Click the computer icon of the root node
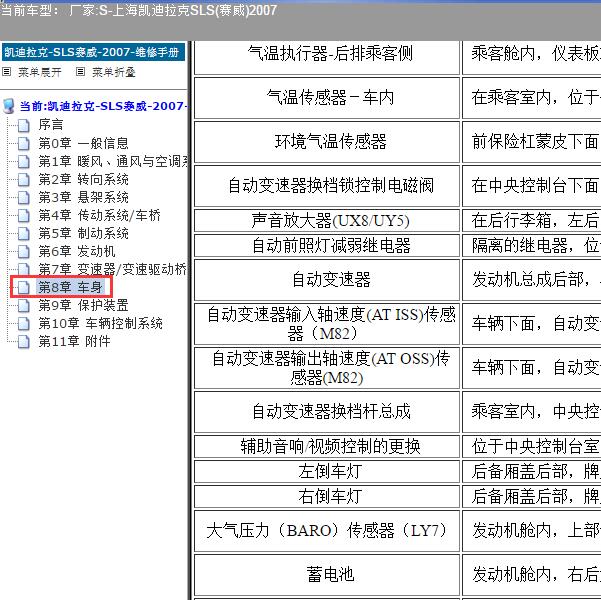Viewport: 601px width, 600px height. point(9,106)
